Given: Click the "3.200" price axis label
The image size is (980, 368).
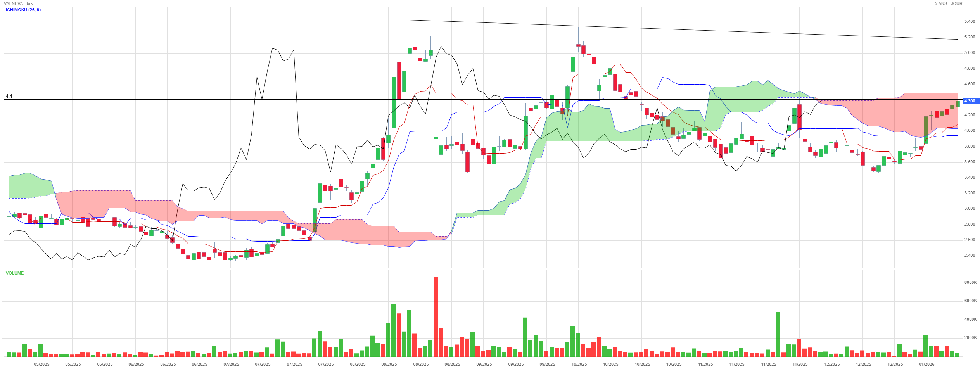Looking at the screenshot, I should (x=970, y=193).
